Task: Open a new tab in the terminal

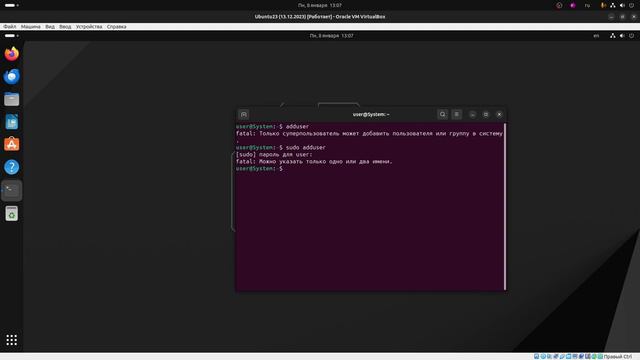Action: point(244,115)
